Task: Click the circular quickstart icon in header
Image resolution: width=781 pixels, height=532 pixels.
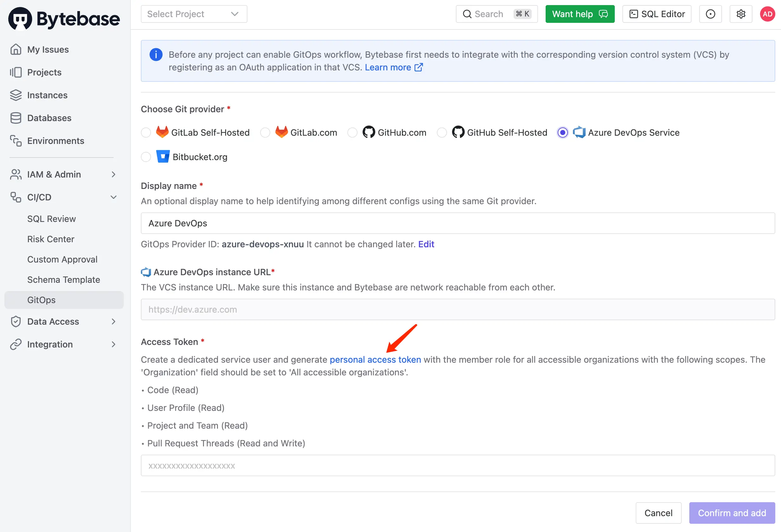Action: click(711, 14)
